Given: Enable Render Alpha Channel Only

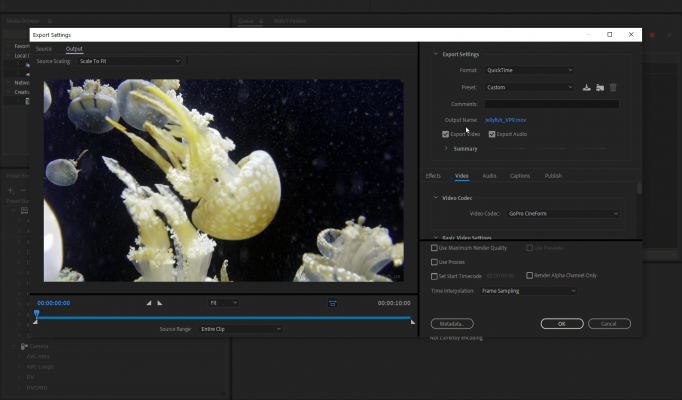Looking at the screenshot, I should (x=530, y=275).
